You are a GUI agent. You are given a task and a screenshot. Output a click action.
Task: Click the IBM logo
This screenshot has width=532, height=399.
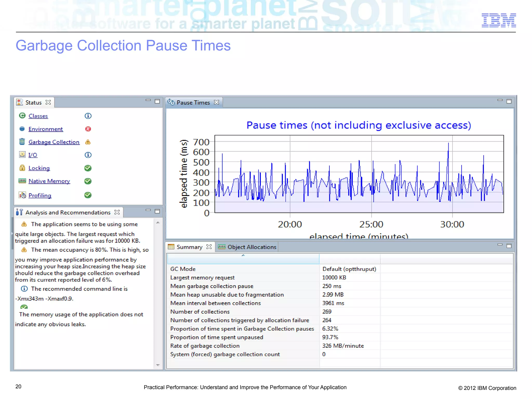[499, 20]
